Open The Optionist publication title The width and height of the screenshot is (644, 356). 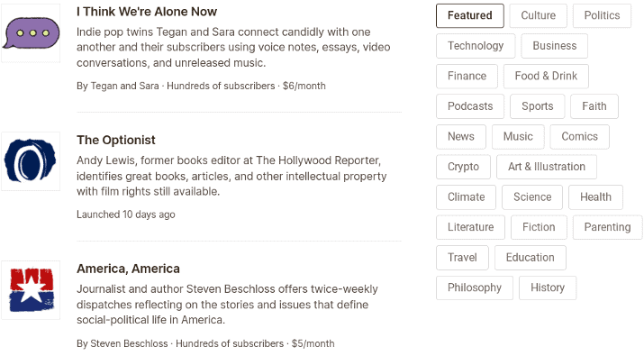coord(116,141)
